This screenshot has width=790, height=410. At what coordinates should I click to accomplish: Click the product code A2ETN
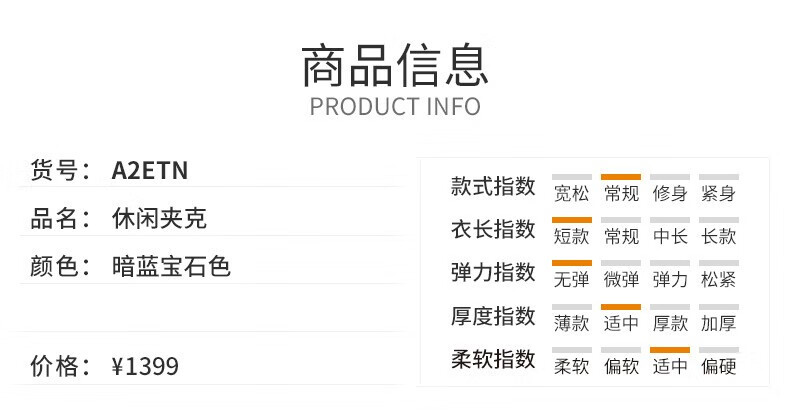coord(150,170)
